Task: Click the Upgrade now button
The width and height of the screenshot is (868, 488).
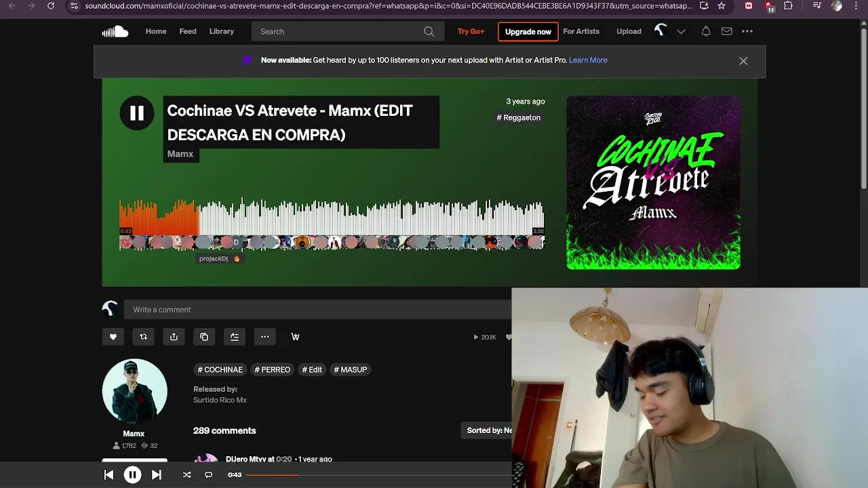Action: pyautogui.click(x=528, y=32)
